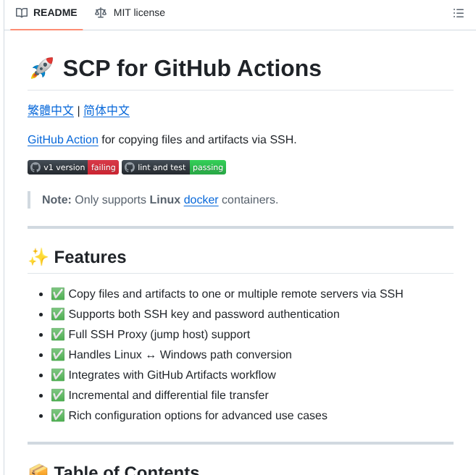This screenshot has width=476, height=475.
Task: Click checkmark beside Incremental and differential transfer
Action: pyautogui.click(x=58, y=395)
